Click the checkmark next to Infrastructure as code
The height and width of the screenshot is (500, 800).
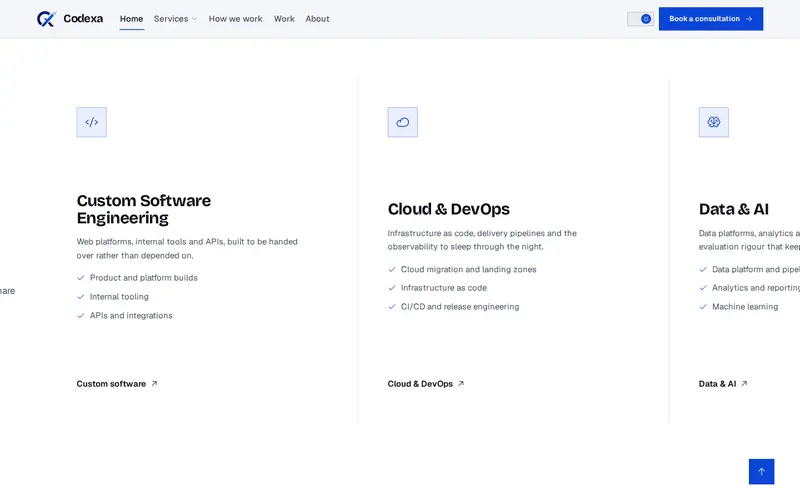[392, 288]
